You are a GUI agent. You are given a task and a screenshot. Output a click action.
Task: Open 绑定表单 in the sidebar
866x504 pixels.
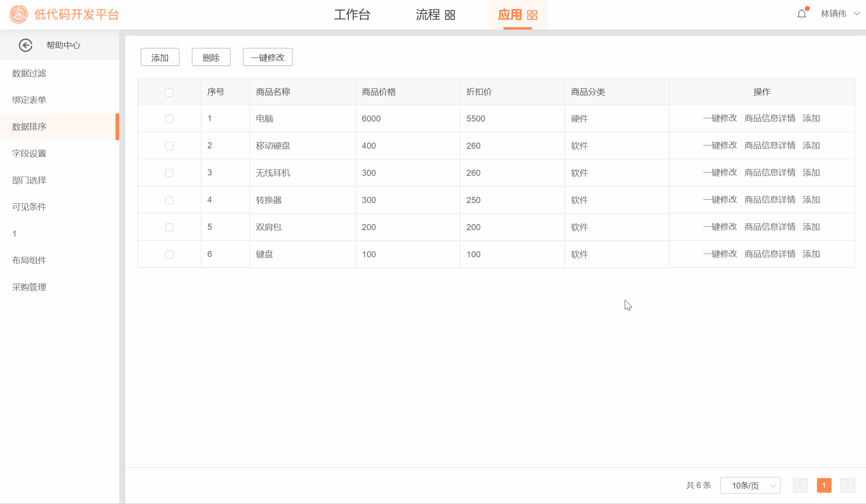(x=60, y=100)
